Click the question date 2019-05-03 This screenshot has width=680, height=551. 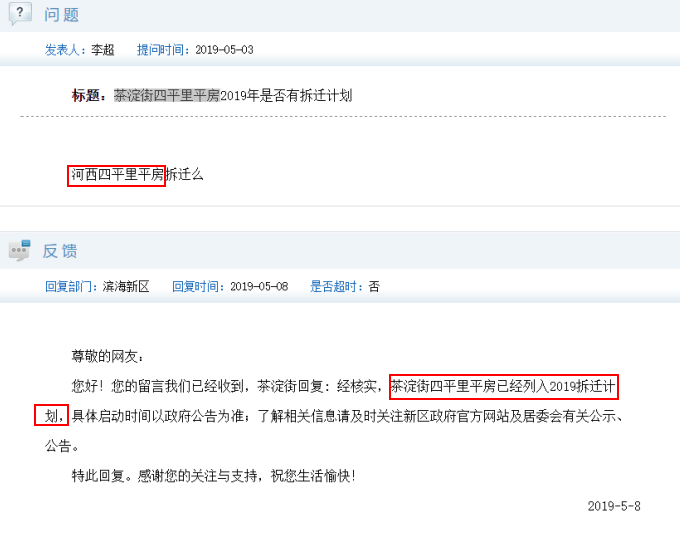point(224,50)
